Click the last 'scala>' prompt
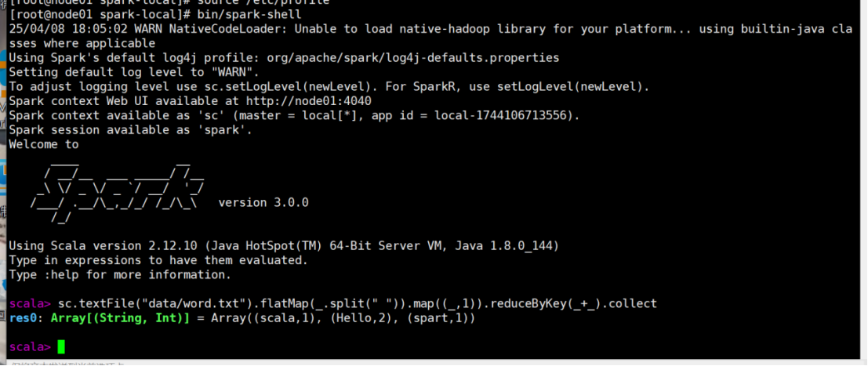 tap(30, 347)
